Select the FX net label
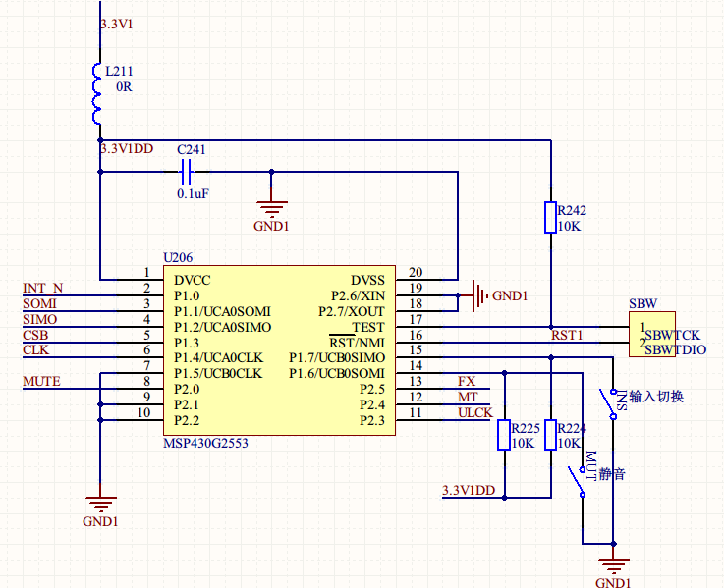 pyautogui.click(x=467, y=381)
